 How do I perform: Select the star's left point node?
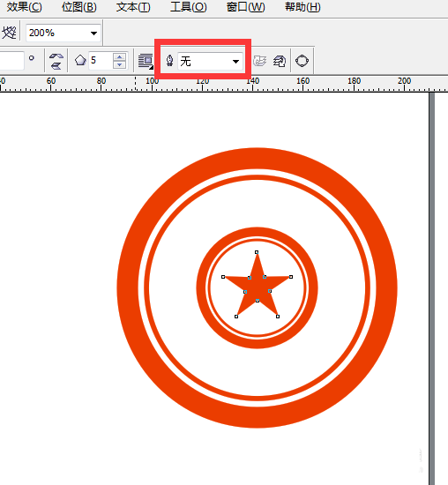click(x=223, y=277)
